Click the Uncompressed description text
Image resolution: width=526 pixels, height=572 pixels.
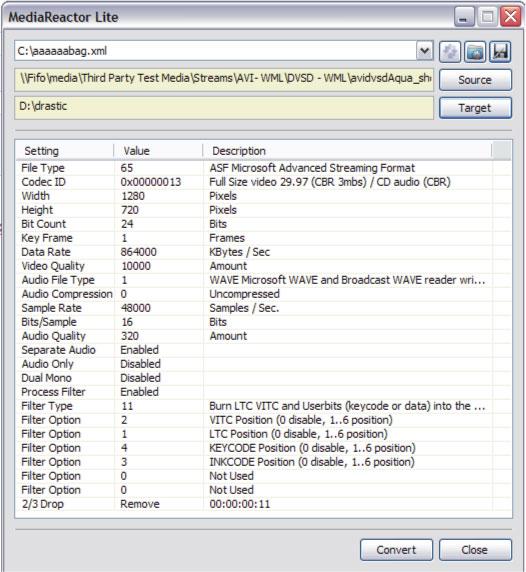click(244, 294)
